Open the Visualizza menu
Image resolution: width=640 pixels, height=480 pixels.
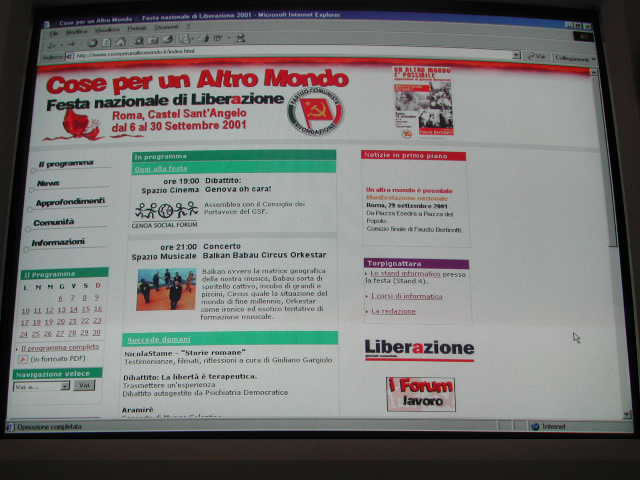107,30
